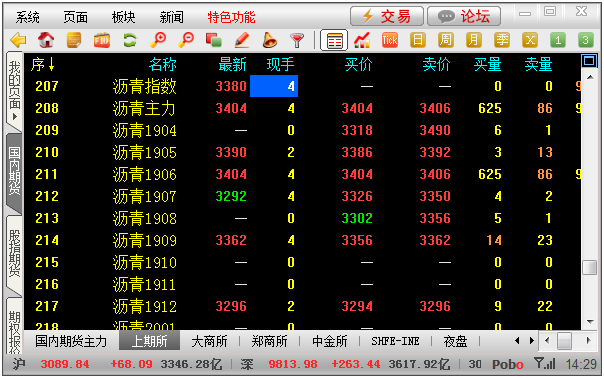Click the zoom in magnifier icon

158,40
